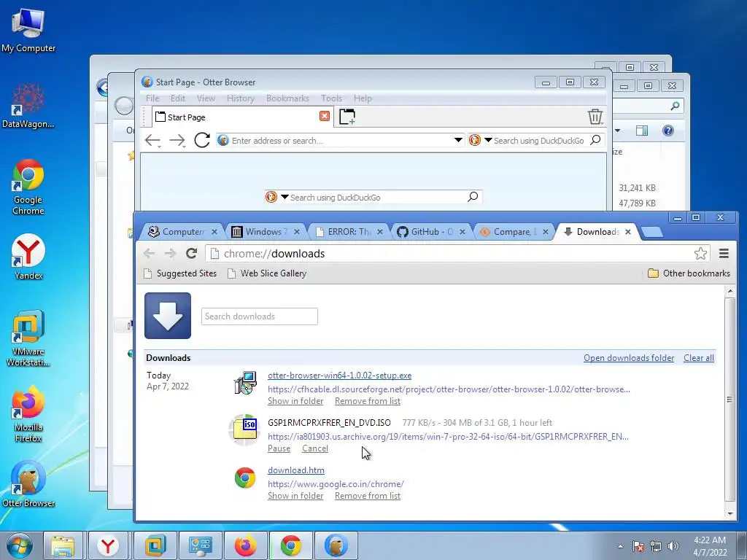Open network tray icon
Image resolution: width=747 pixels, height=560 pixels.
(x=656, y=546)
